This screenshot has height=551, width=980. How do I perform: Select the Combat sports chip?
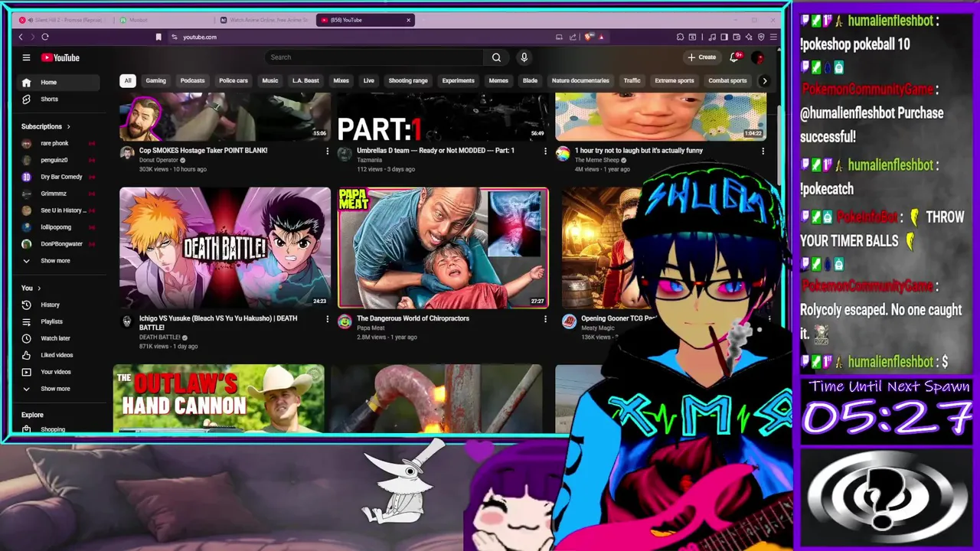[x=727, y=80]
